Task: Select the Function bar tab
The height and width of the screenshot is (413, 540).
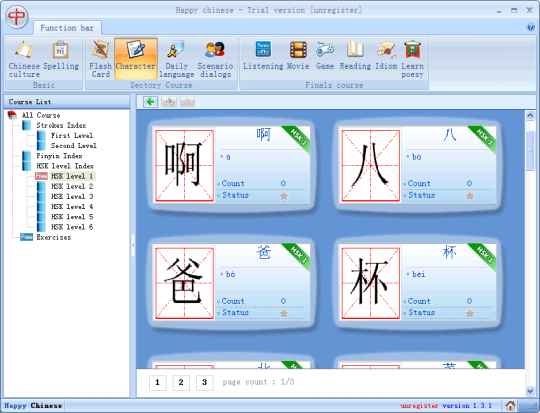Action: pos(67,28)
